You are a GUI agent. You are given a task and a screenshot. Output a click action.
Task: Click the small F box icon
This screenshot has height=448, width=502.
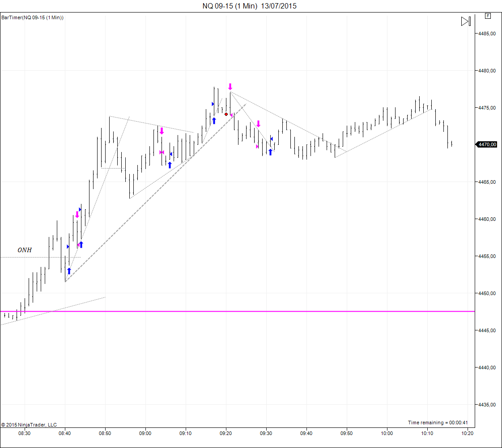tap(488, 16)
